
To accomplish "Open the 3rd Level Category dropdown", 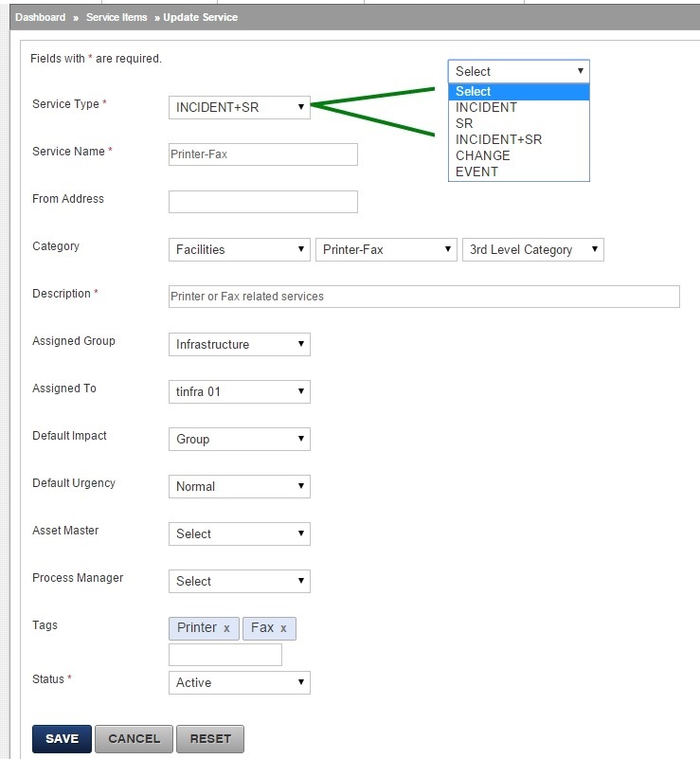I will click(533, 250).
